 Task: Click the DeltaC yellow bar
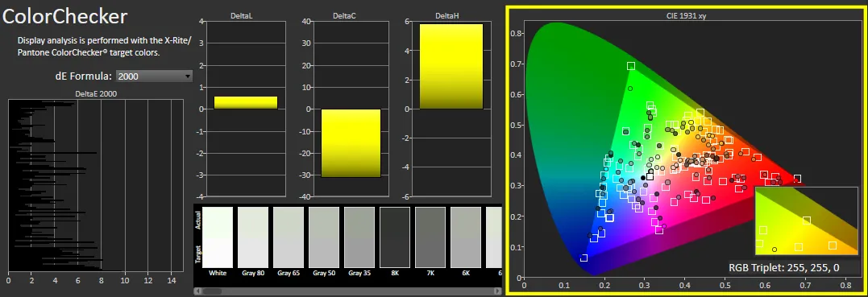pyautogui.click(x=351, y=143)
